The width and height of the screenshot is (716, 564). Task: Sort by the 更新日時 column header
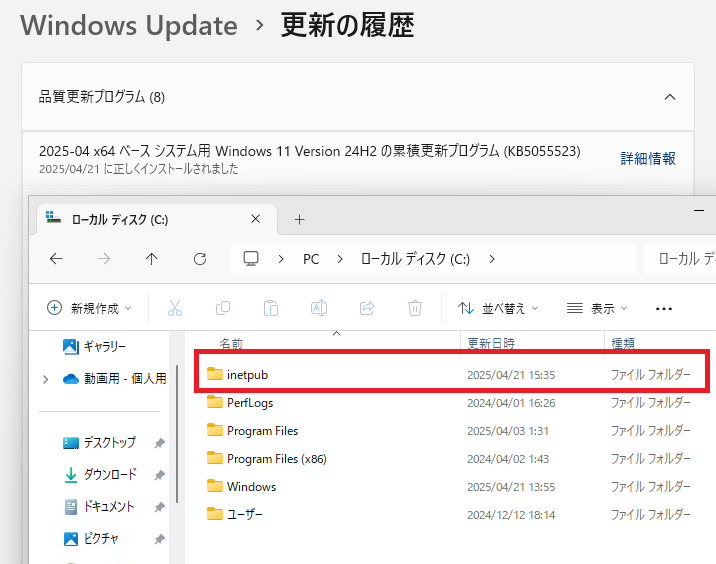491,343
